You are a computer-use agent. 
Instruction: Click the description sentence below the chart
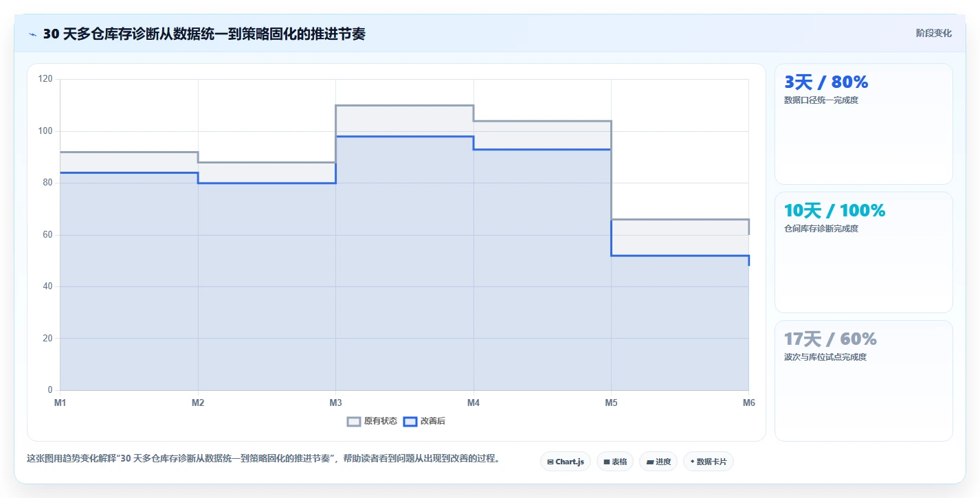pyautogui.click(x=263, y=458)
